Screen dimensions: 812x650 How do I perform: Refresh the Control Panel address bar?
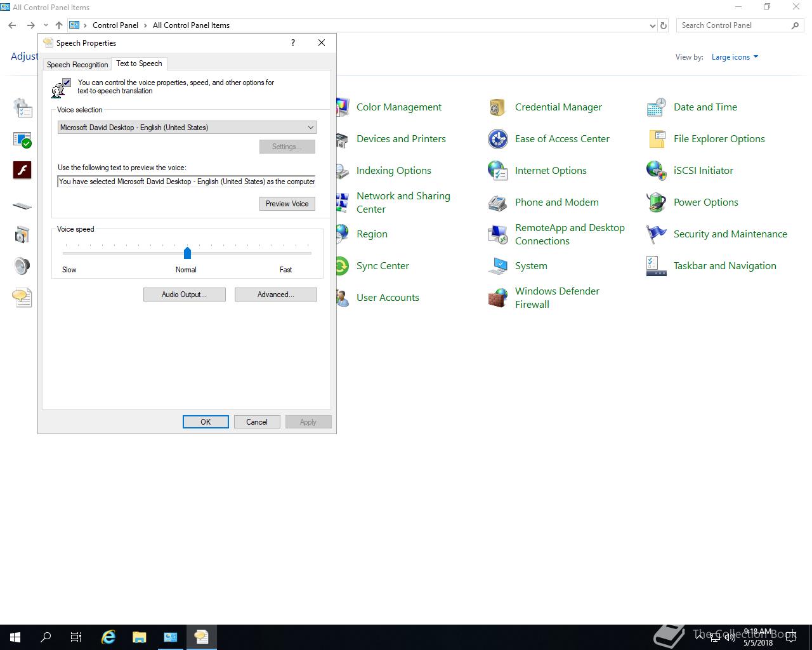[664, 25]
